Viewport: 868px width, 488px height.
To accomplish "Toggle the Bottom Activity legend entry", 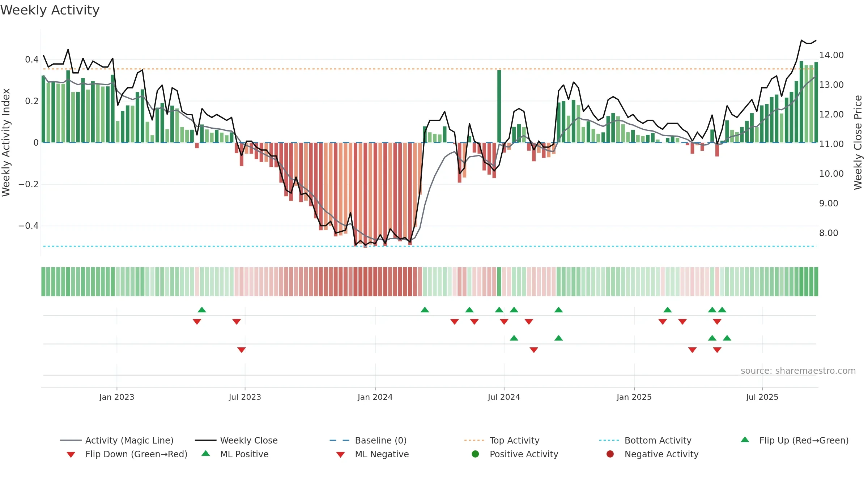I will click(x=645, y=440).
